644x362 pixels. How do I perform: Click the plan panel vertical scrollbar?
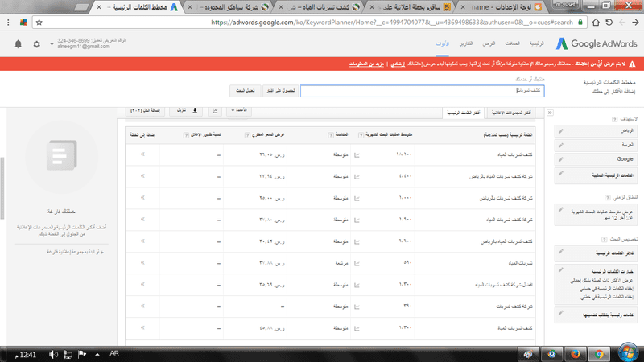pos(2,187)
